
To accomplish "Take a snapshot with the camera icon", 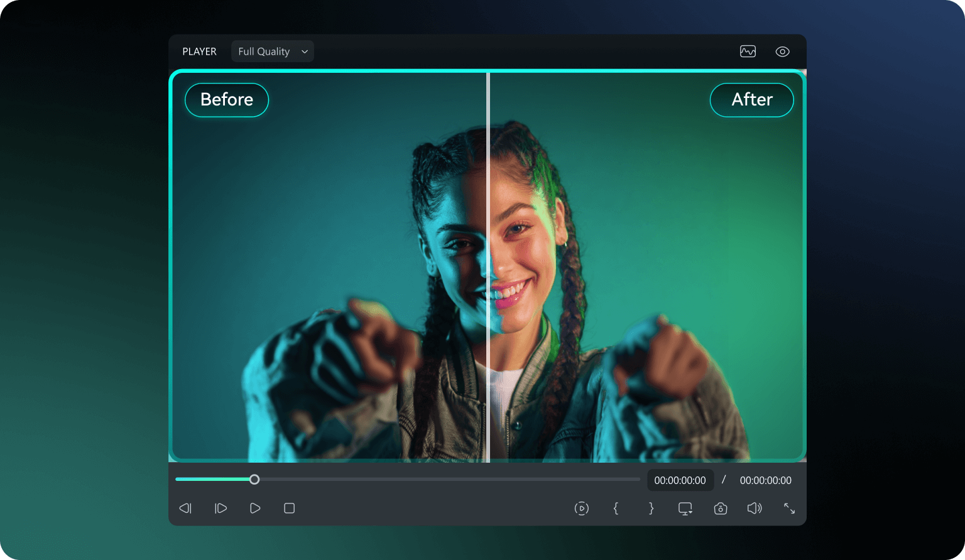I will [721, 509].
